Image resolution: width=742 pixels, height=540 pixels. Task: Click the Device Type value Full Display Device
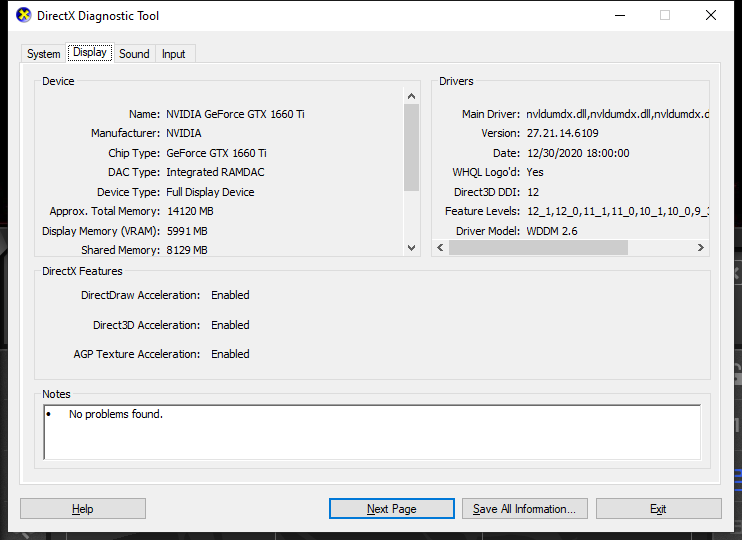pyautogui.click(x=210, y=192)
